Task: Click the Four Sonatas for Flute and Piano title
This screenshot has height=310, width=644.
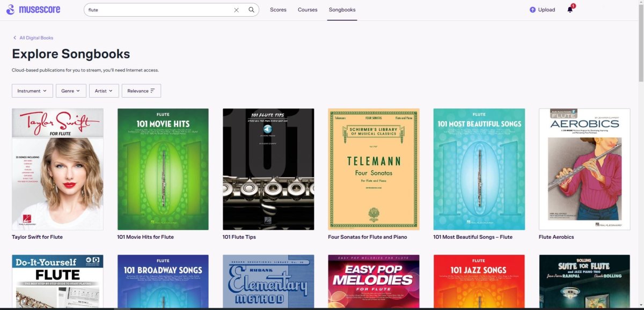Action: pos(368,237)
